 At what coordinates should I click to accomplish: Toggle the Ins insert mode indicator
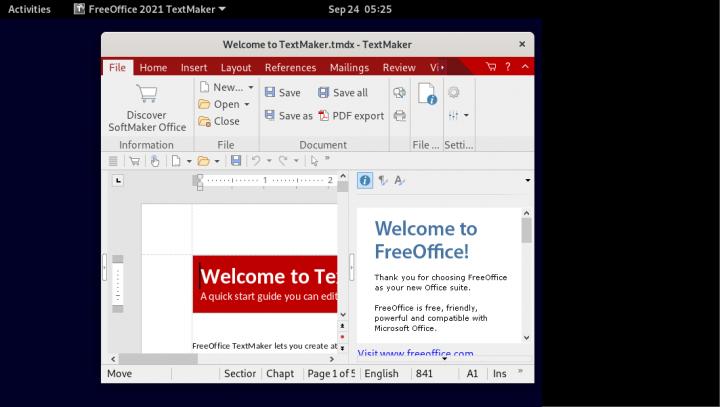[x=499, y=373]
